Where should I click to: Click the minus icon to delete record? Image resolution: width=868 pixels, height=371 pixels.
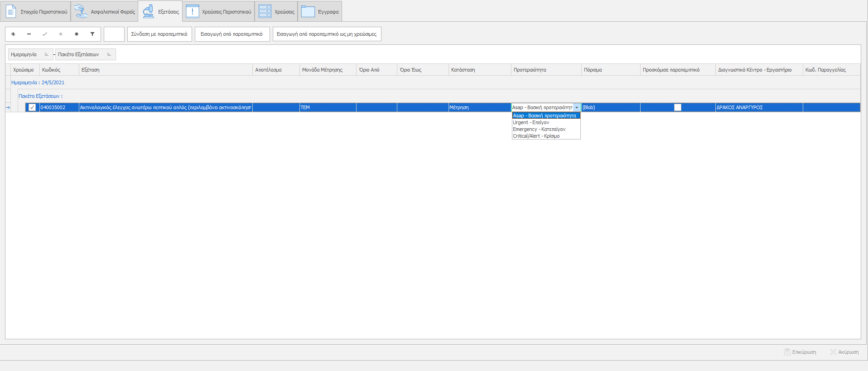click(x=29, y=34)
